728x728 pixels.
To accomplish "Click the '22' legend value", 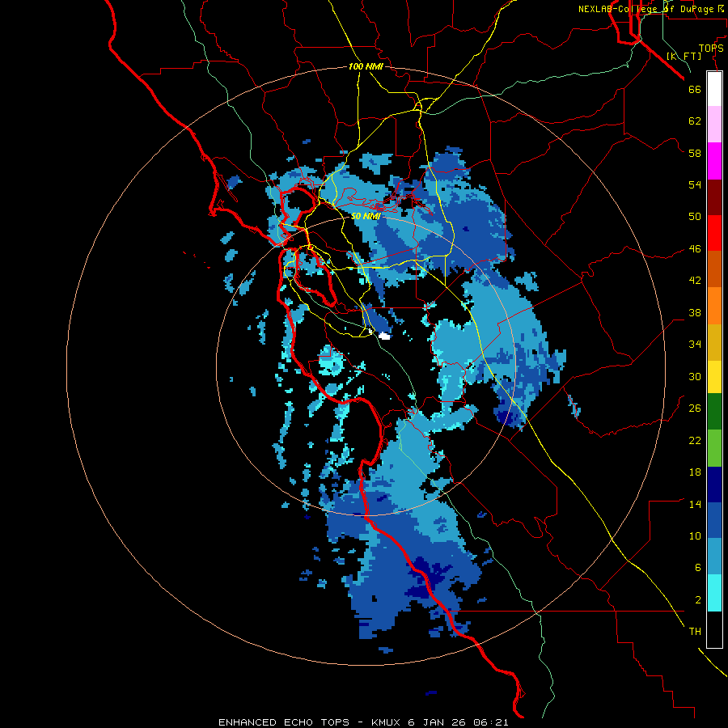I will [x=695, y=441].
